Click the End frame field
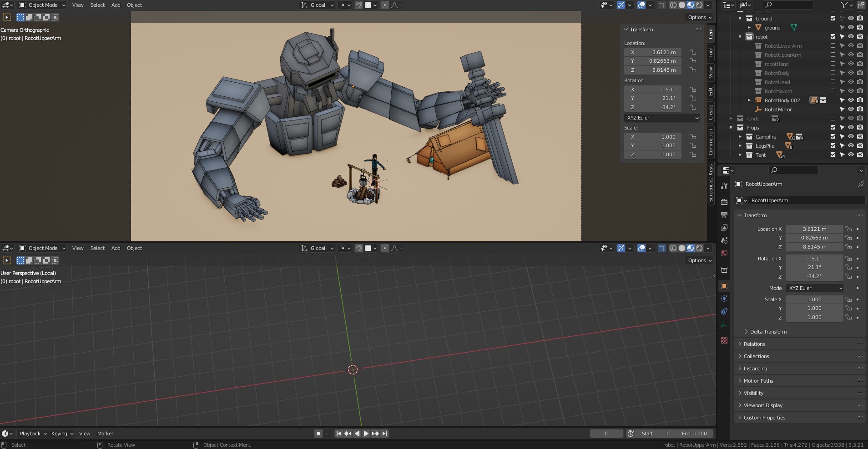Image resolution: width=868 pixels, height=449 pixels. tap(694, 434)
